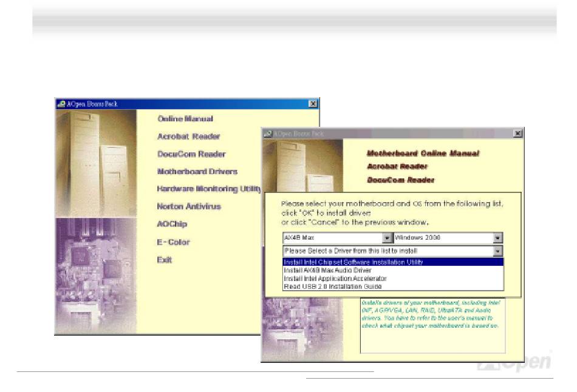The height and width of the screenshot is (392, 577).
Task: Click the AX4B Max motherboard combo box field
Action: [x=337, y=238]
